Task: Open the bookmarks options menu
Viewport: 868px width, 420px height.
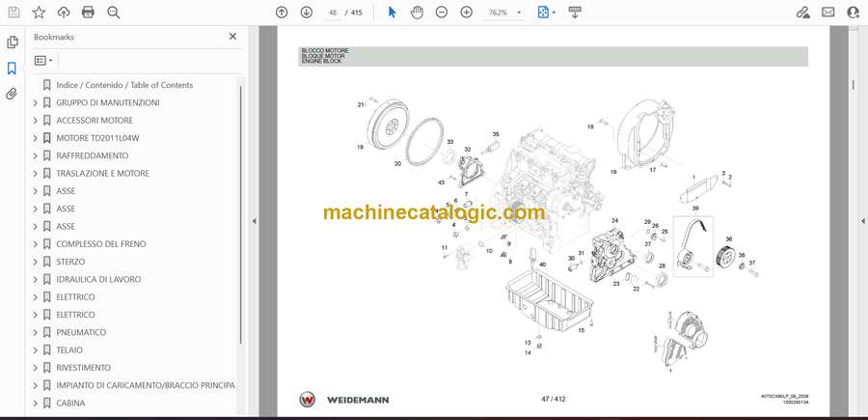Action: [x=44, y=60]
